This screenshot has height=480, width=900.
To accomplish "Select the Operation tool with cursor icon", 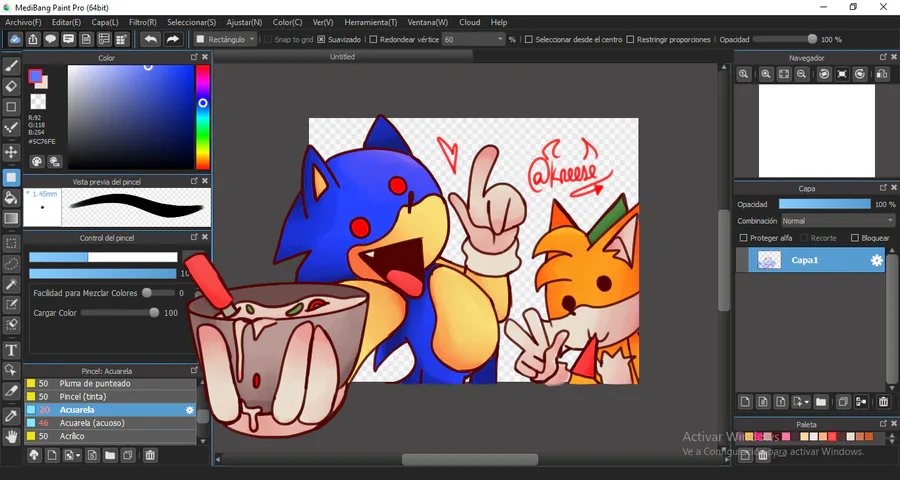I will point(11,370).
